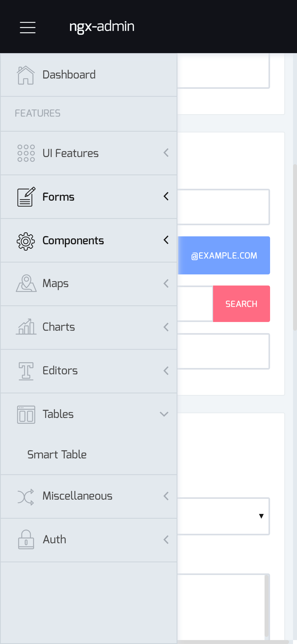Click the Charts bar graph icon
Image resolution: width=297 pixels, height=644 pixels.
[26, 327]
